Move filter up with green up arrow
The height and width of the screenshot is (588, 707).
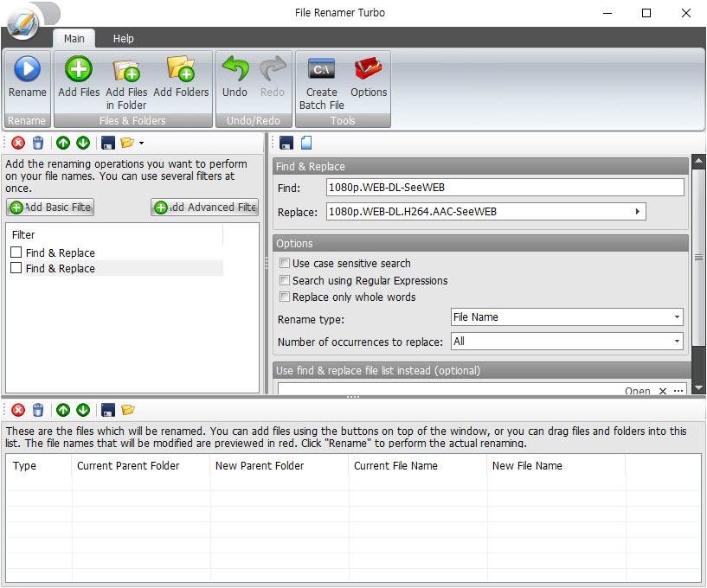click(x=62, y=143)
